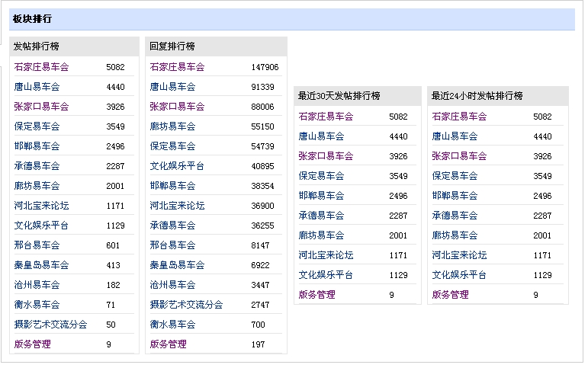Open 廊坊易车会 in 发帖排行榜
The image size is (588, 368).
tap(37, 186)
